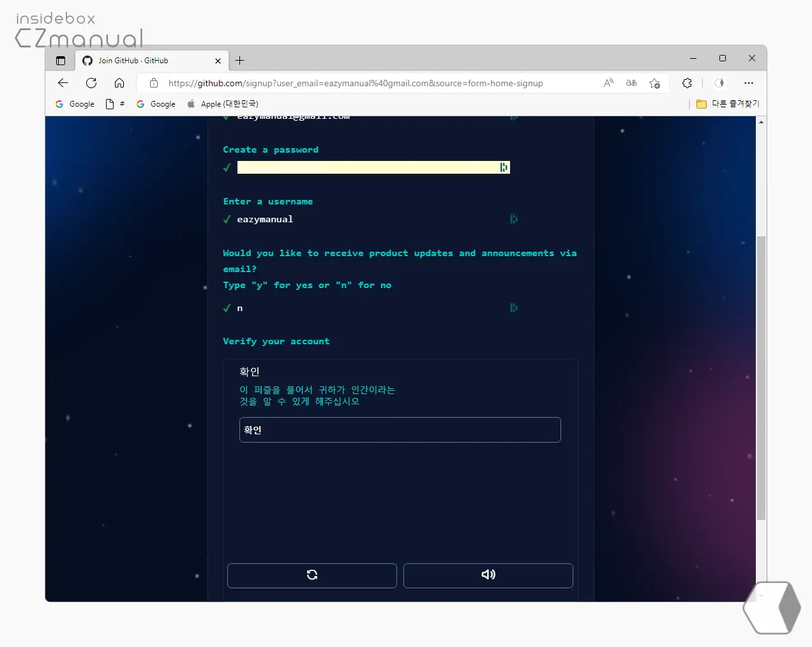Open the browser extensions menu
The width and height of the screenshot is (812, 647).
coord(687,83)
